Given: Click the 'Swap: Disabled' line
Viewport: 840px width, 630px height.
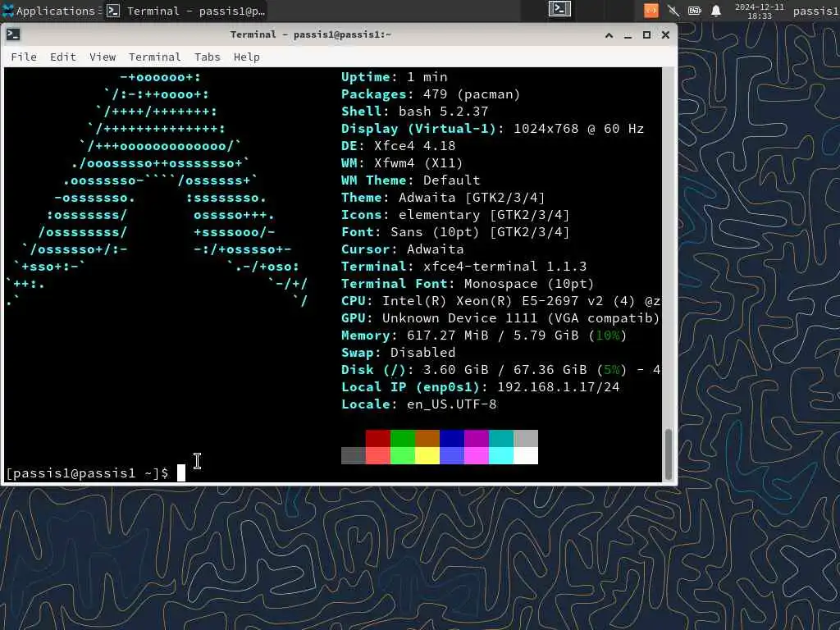Looking at the screenshot, I should [398, 353].
